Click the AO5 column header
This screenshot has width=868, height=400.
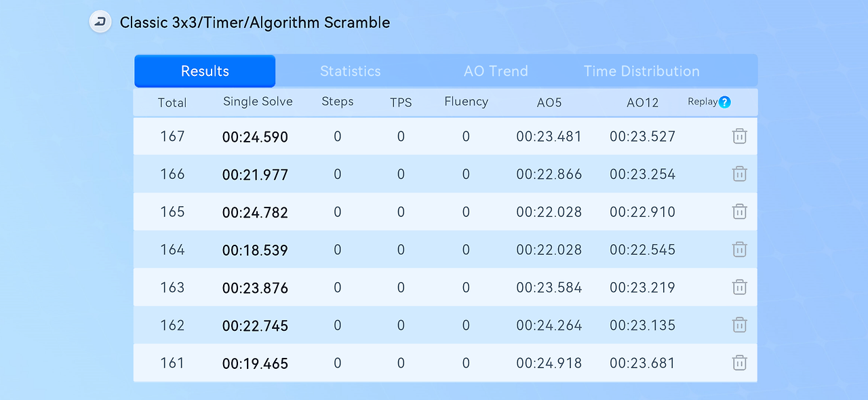(x=549, y=102)
